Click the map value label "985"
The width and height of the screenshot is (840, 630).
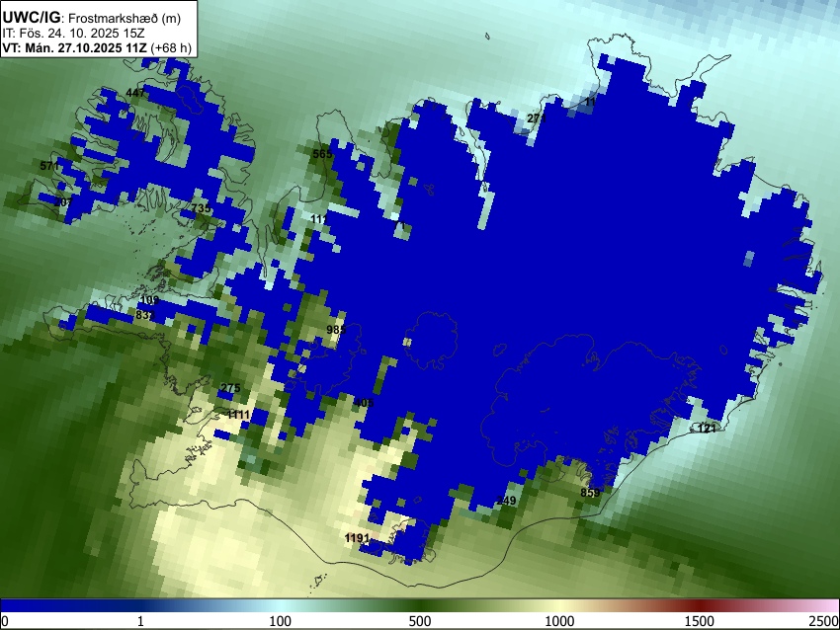(336, 330)
